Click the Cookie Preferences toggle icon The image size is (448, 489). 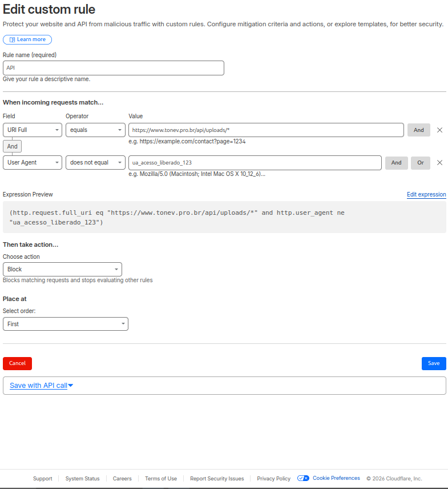(303, 478)
